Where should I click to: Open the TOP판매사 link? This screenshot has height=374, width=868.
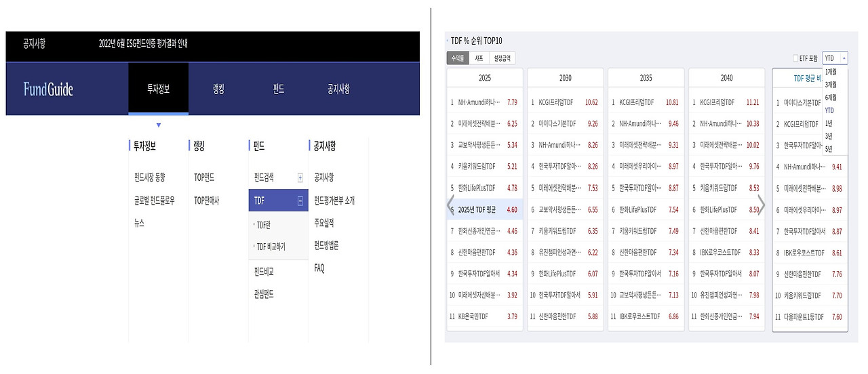pyautogui.click(x=206, y=201)
